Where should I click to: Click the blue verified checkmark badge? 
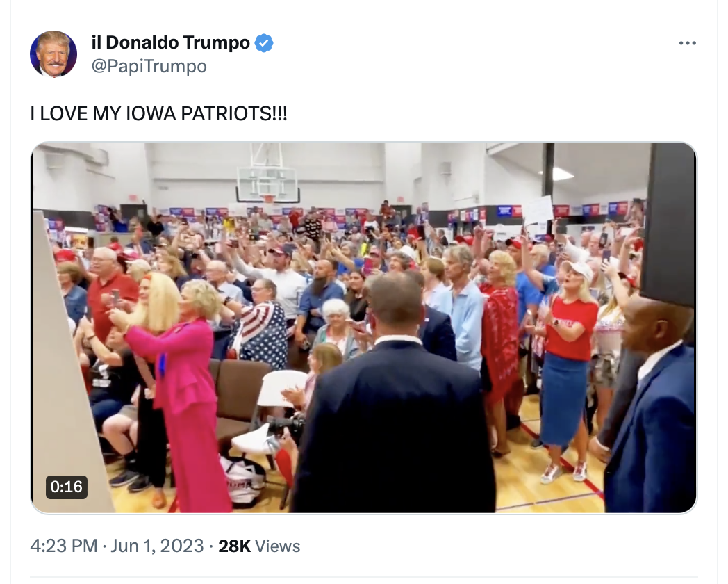point(264,43)
